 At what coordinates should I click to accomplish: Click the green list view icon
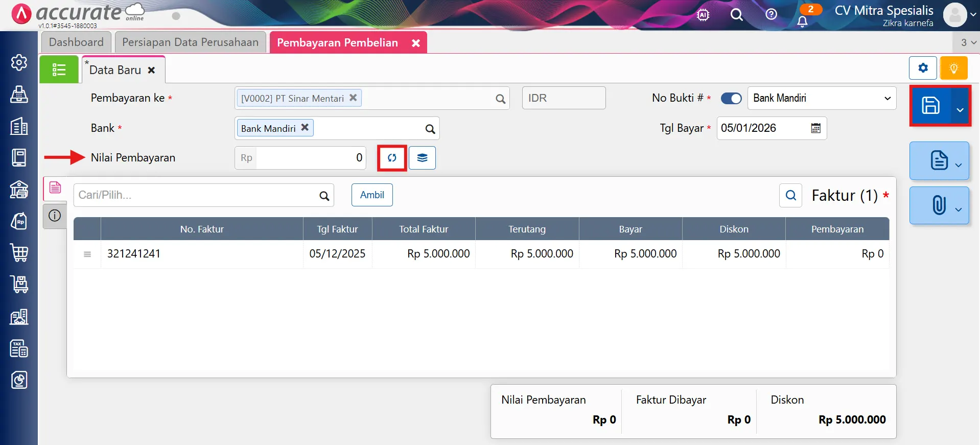click(59, 69)
